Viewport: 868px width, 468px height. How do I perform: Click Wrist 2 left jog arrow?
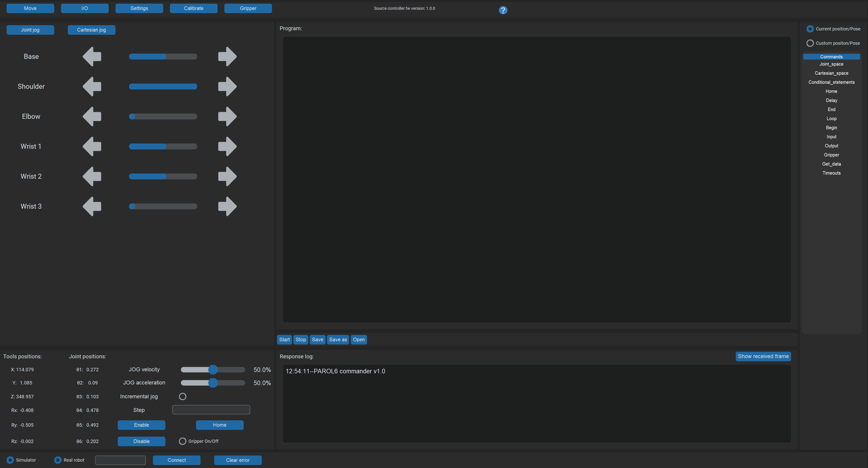coord(92,176)
